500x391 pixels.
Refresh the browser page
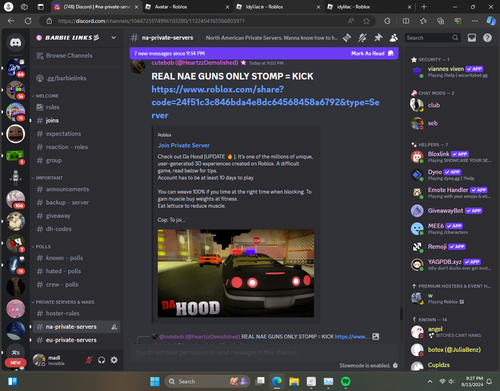click(28, 21)
